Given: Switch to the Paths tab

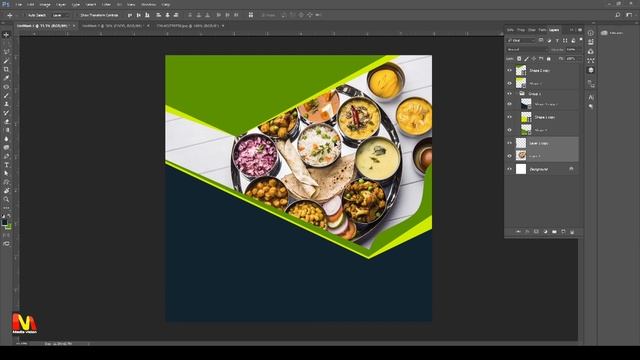Looking at the screenshot, I should (542, 30).
